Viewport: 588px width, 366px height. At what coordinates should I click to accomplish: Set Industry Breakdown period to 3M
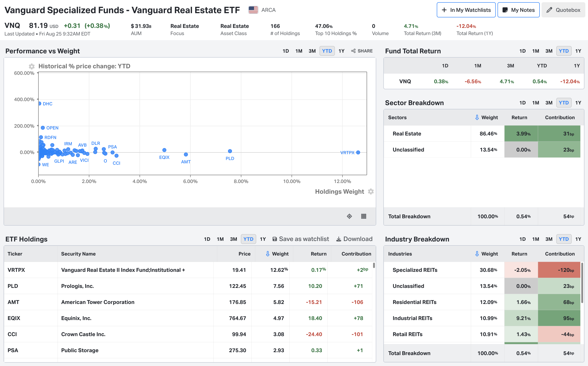549,239
